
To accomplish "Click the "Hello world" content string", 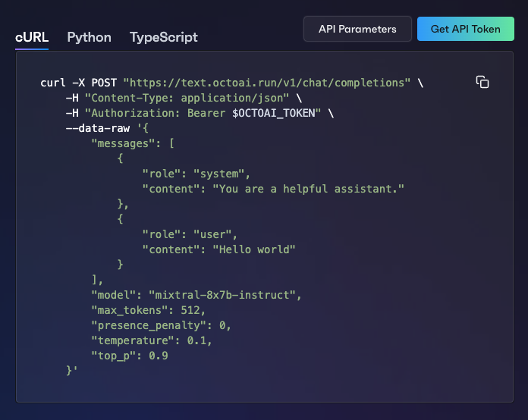I will click(x=253, y=249).
